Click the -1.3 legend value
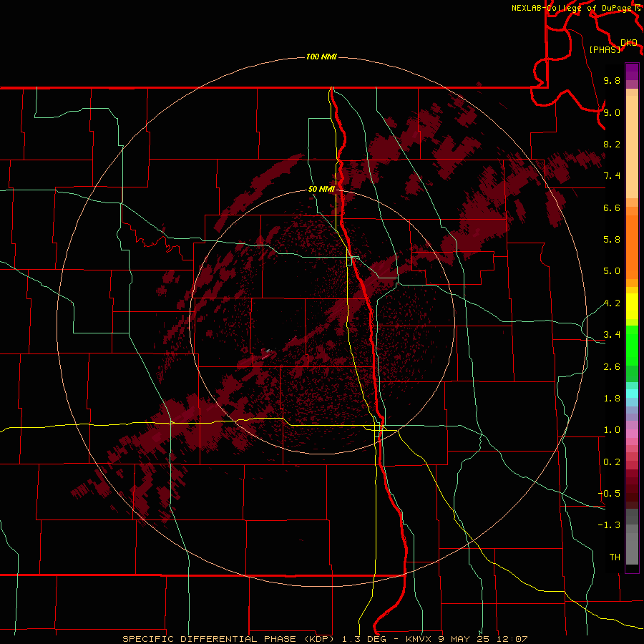This screenshot has height=644, width=644. point(609,525)
